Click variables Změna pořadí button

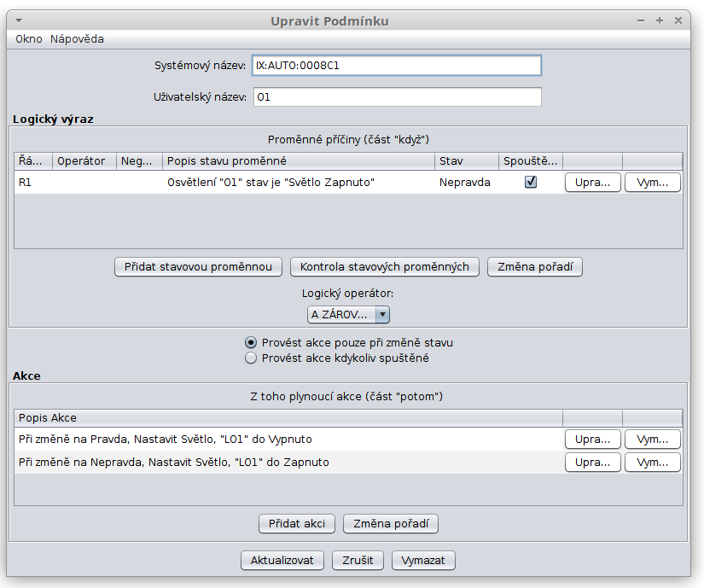coord(535,266)
